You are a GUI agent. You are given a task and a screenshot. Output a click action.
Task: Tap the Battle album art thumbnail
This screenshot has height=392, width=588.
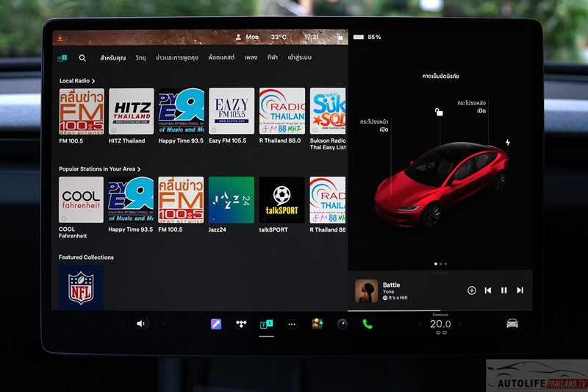click(366, 291)
